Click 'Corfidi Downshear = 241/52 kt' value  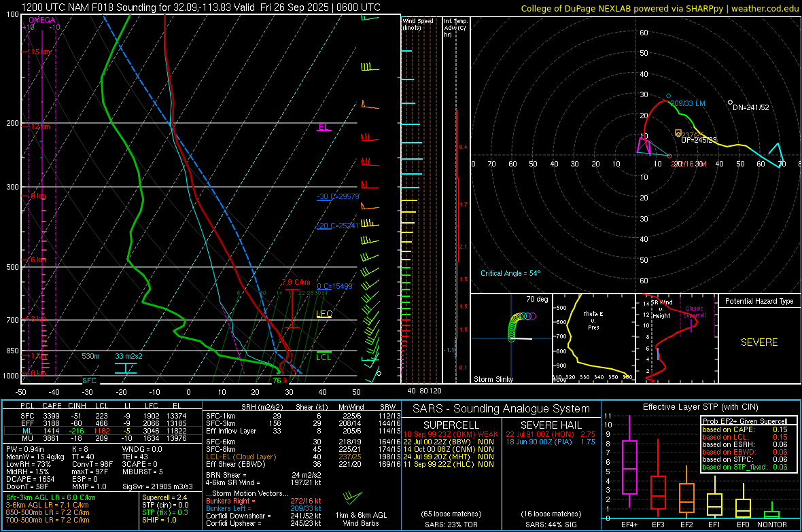(x=264, y=516)
